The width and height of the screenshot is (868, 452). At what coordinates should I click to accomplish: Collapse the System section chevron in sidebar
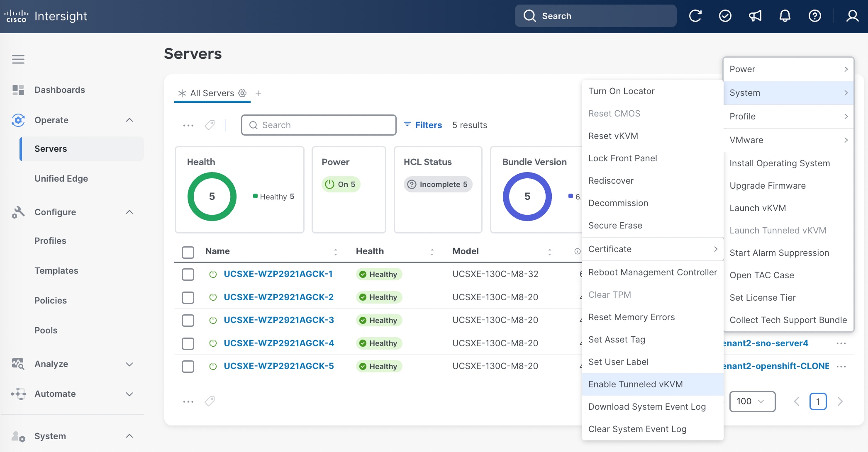129,436
